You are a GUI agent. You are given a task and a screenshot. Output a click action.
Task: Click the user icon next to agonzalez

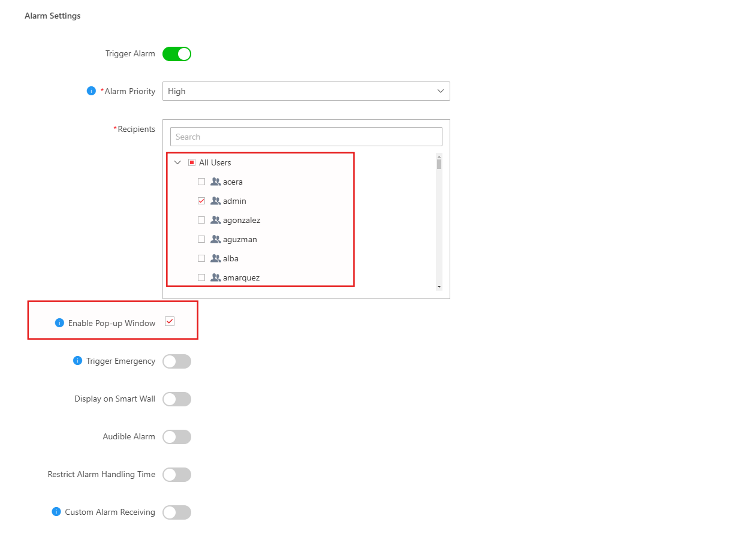[216, 220]
